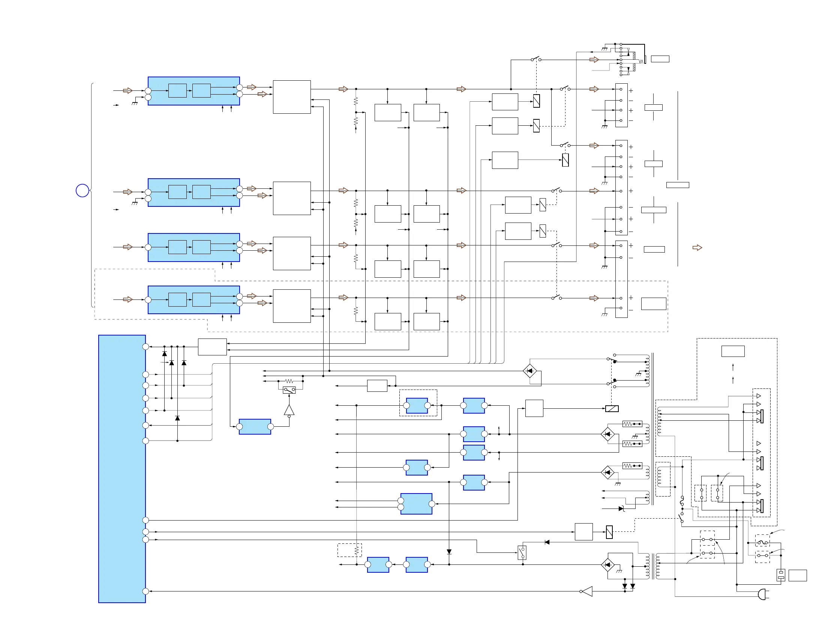This screenshot has width=840, height=632.
Task: Click the boxed switch beneath the resistor
Action: (x=289, y=390)
